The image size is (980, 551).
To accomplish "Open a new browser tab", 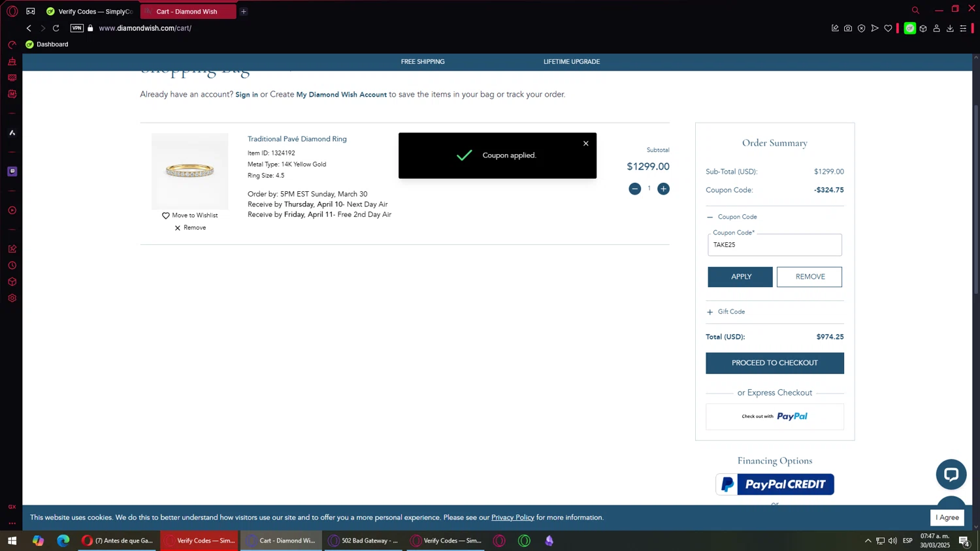I will click(x=244, y=11).
